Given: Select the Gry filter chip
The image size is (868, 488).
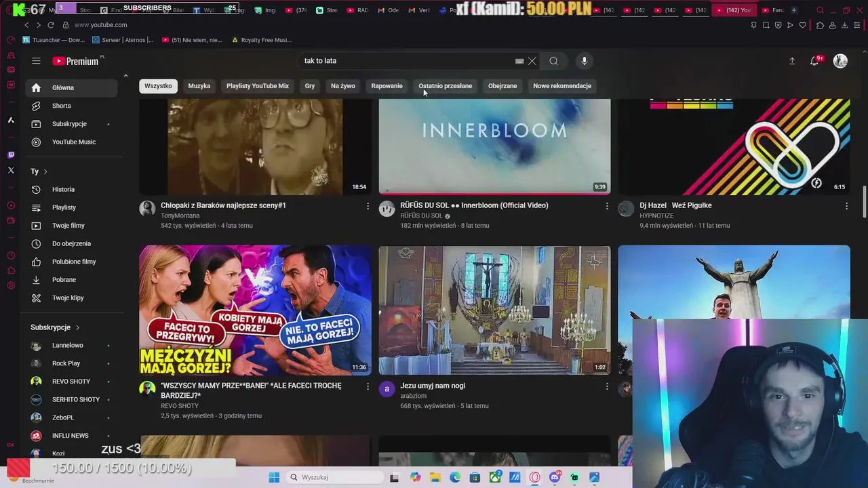Looking at the screenshot, I should point(310,86).
